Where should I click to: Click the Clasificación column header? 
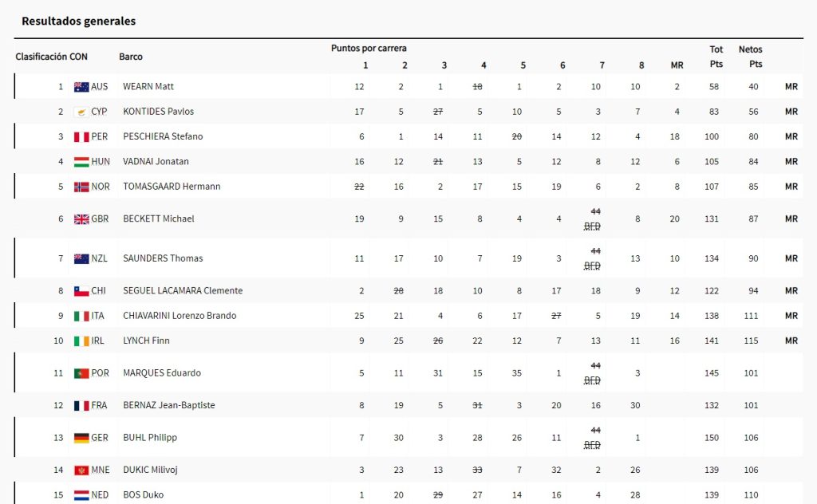(41, 57)
